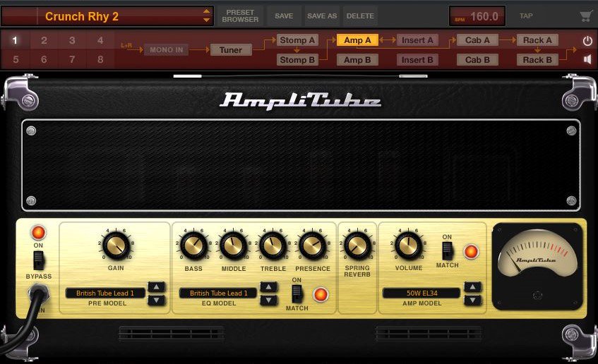Open the Rack B module
Screen dimensions: 598x364
click(x=537, y=60)
